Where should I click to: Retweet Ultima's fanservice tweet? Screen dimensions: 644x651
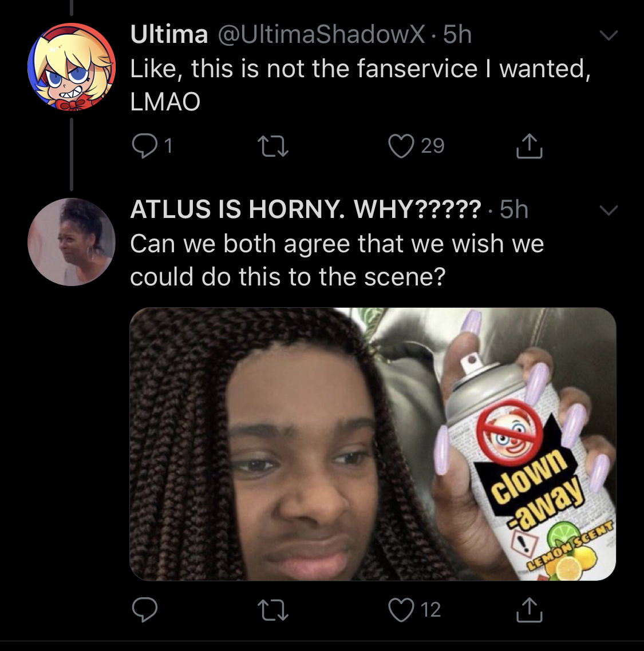coord(273,146)
